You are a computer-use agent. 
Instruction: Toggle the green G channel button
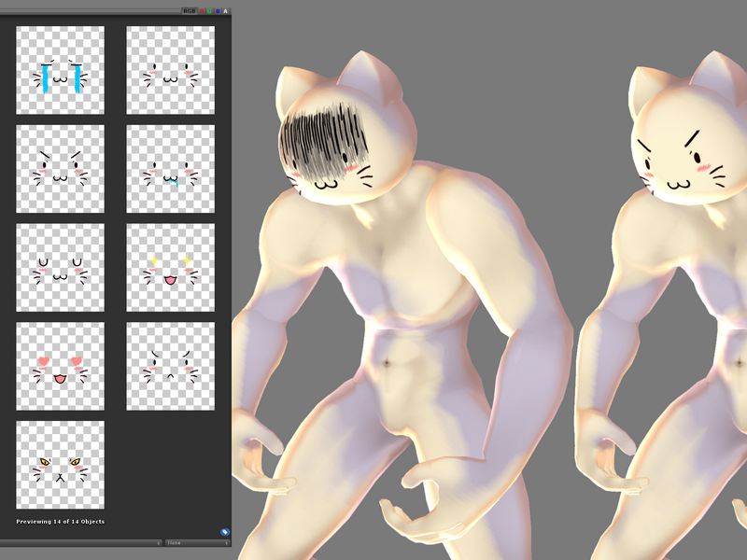(x=209, y=11)
